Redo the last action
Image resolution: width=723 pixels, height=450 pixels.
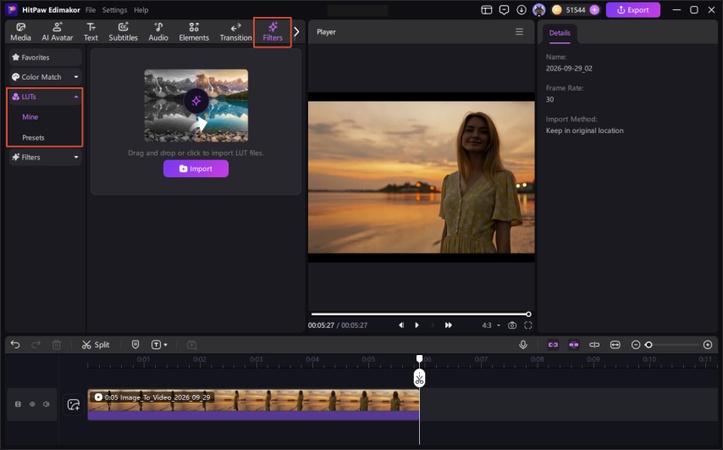pos(36,344)
